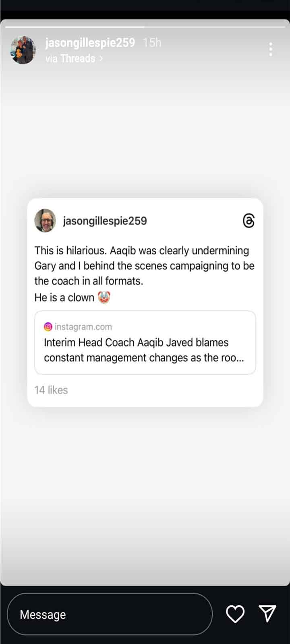Open the three-dot more options menu
This screenshot has height=644, width=290.
coord(271,49)
